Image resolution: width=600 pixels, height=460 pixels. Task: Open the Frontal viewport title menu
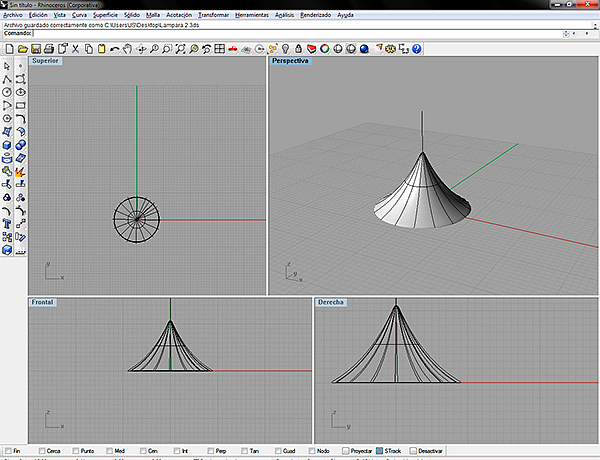(43, 301)
